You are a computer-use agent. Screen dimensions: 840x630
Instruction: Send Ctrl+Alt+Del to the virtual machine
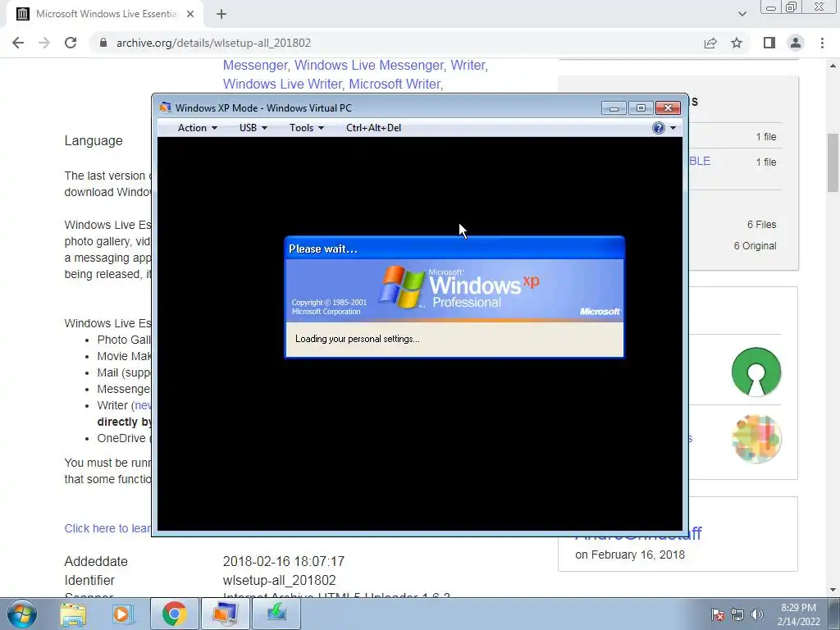pyautogui.click(x=373, y=128)
